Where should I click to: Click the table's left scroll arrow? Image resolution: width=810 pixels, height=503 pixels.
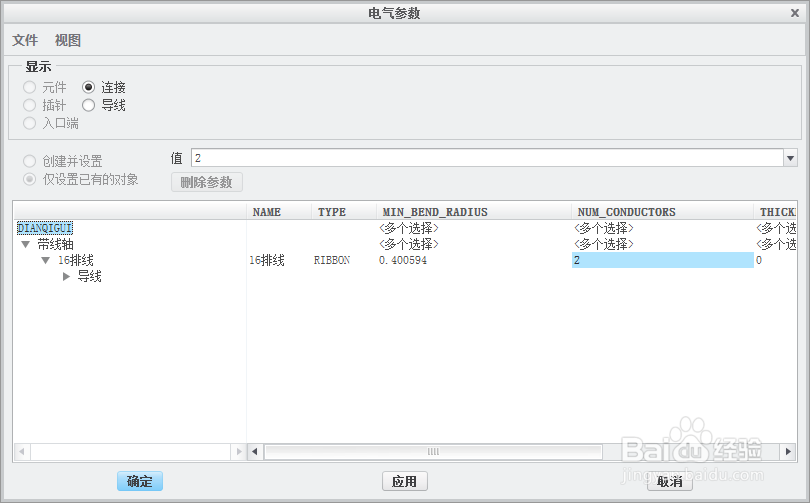255,452
